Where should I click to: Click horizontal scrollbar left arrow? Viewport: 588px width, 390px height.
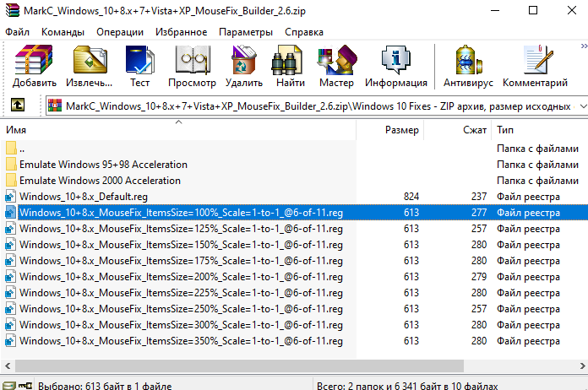(x=8, y=366)
